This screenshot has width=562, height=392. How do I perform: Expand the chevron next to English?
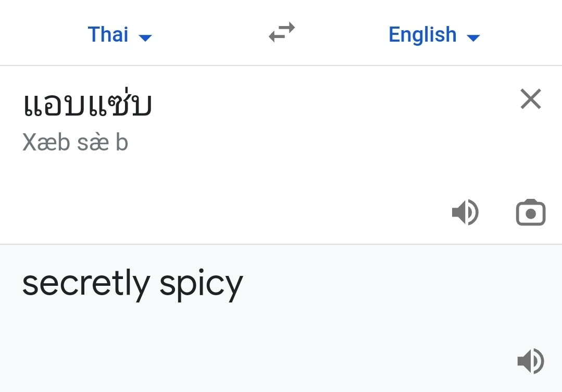point(473,37)
